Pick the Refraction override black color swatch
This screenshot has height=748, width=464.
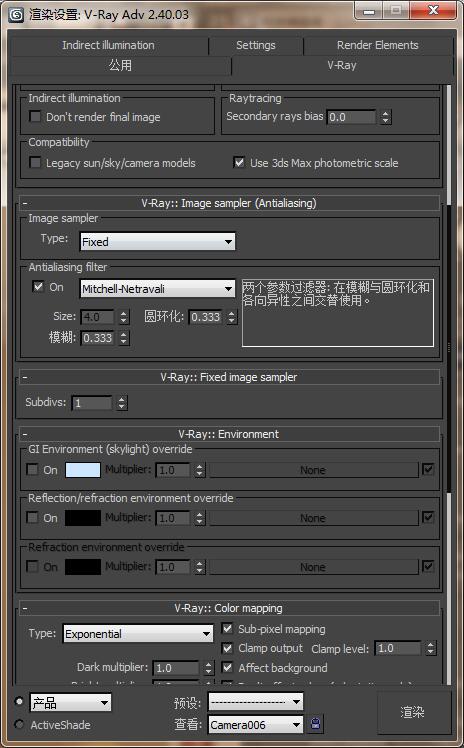click(83, 567)
